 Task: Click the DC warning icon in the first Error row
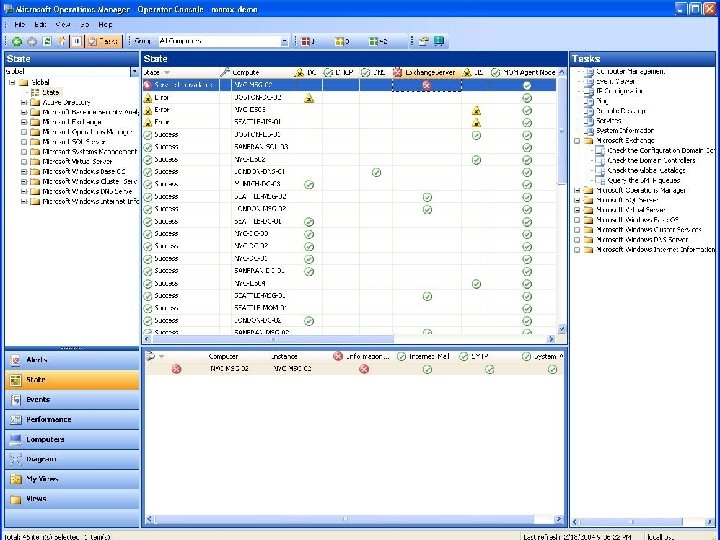click(x=309, y=98)
